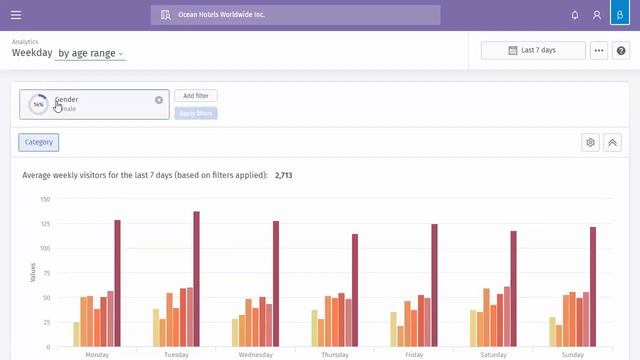This screenshot has width=640, height=360.
Task: Click the 54% circular progress indicator
Action: [x=38, y=104]
